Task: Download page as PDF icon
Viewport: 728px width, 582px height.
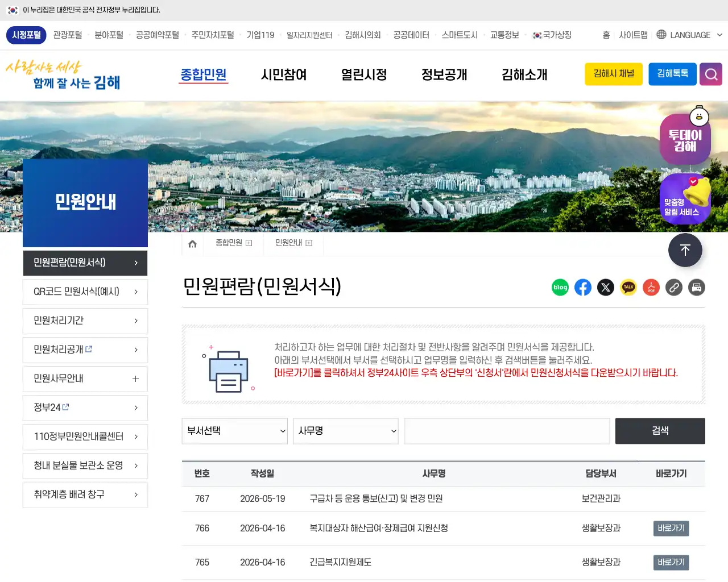Action: (651, 288)
